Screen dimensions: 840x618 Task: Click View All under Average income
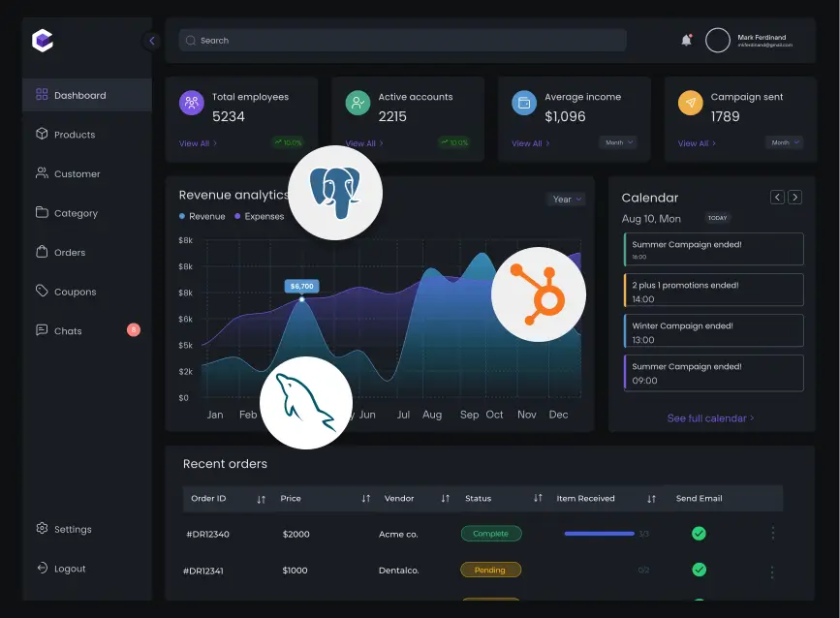pyautogui.click(x=530, y=143)
